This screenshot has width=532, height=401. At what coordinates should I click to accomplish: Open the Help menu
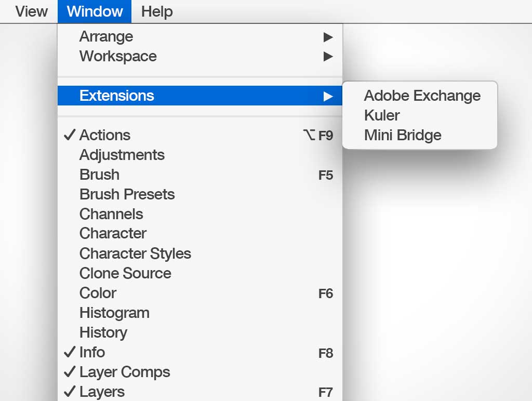point(157,11)
